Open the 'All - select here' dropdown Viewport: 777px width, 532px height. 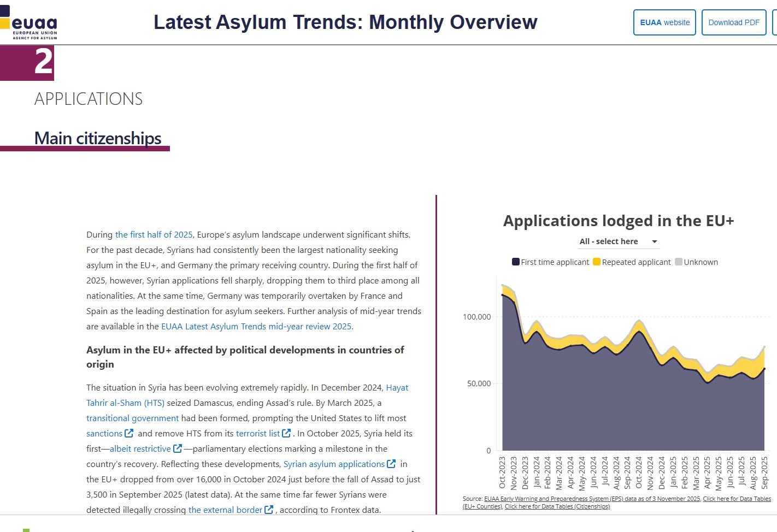pos(609,241)
